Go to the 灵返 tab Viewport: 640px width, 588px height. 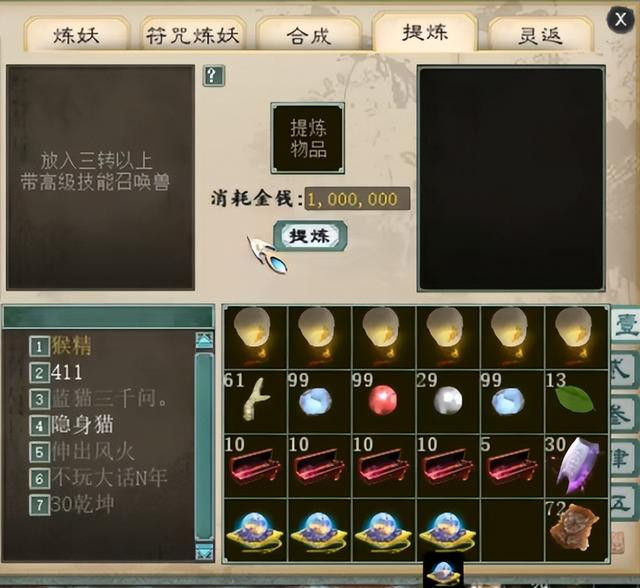[540, 36]
